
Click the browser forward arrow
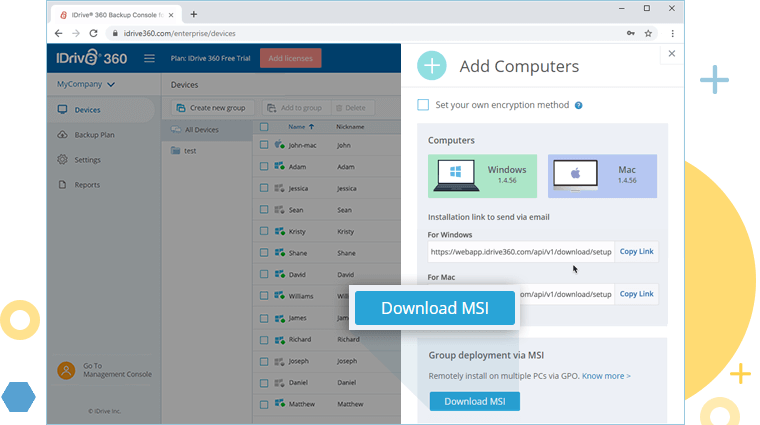pyautogui.click(x=76, y=33)
